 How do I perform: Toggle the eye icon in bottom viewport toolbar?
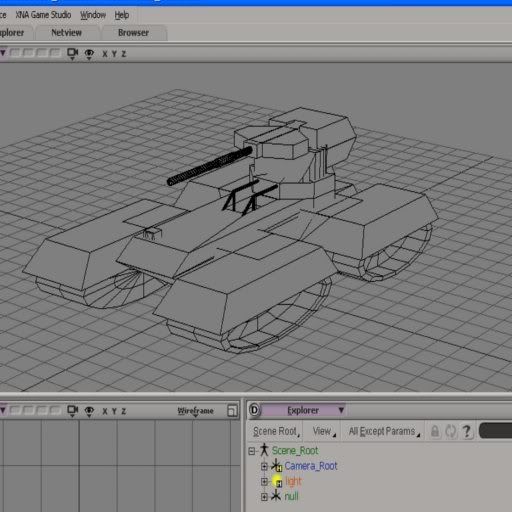pos(89,411)
